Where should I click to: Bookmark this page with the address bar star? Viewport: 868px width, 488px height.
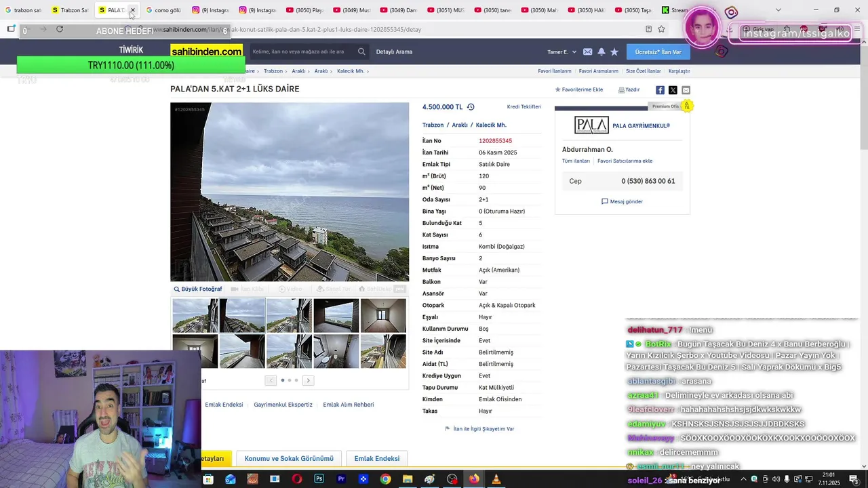click(661, 29)
